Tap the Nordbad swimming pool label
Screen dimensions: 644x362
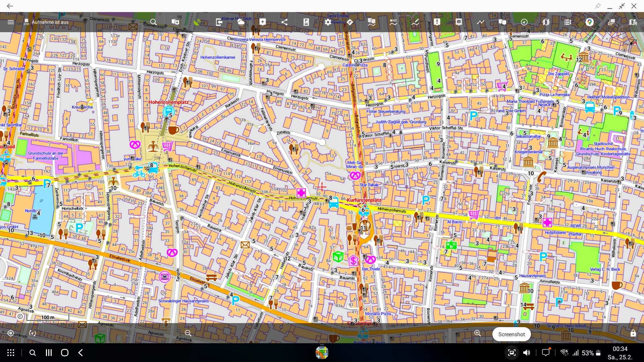pos(33,211)
